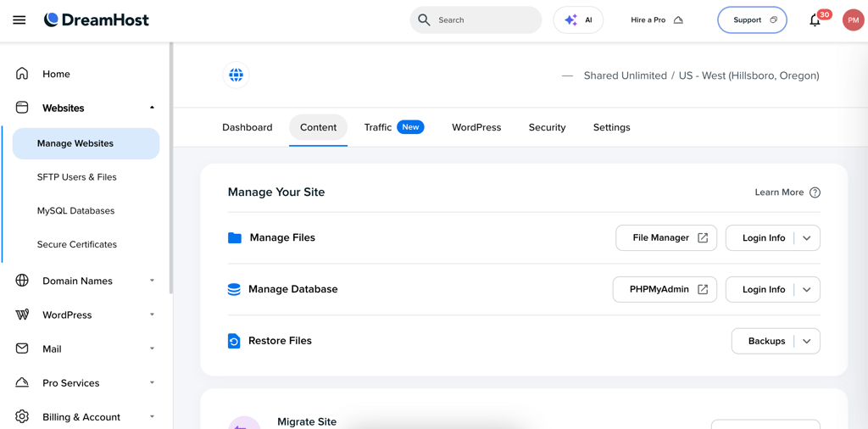Viewport: 868px width, 429px height.
Task: Select the Content tab
Action: pyautogui.click(x=319, y=127)
